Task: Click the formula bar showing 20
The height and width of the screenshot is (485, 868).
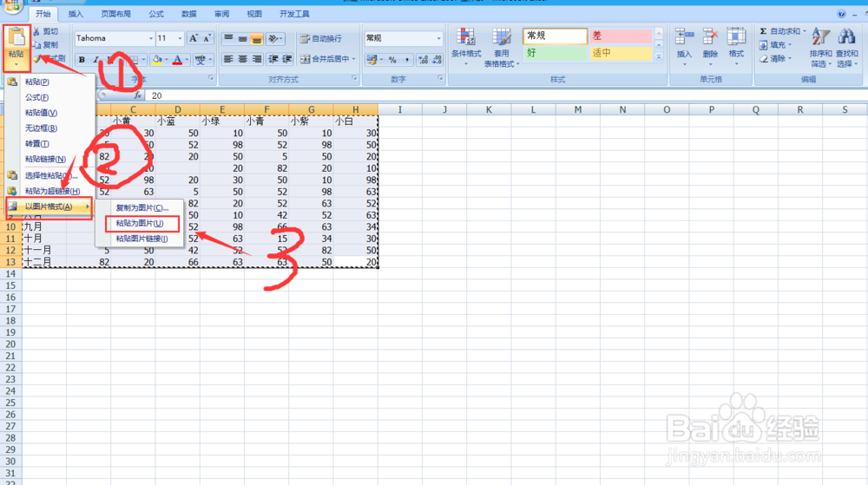Action: pyautogui.click(x=506, y=95)
